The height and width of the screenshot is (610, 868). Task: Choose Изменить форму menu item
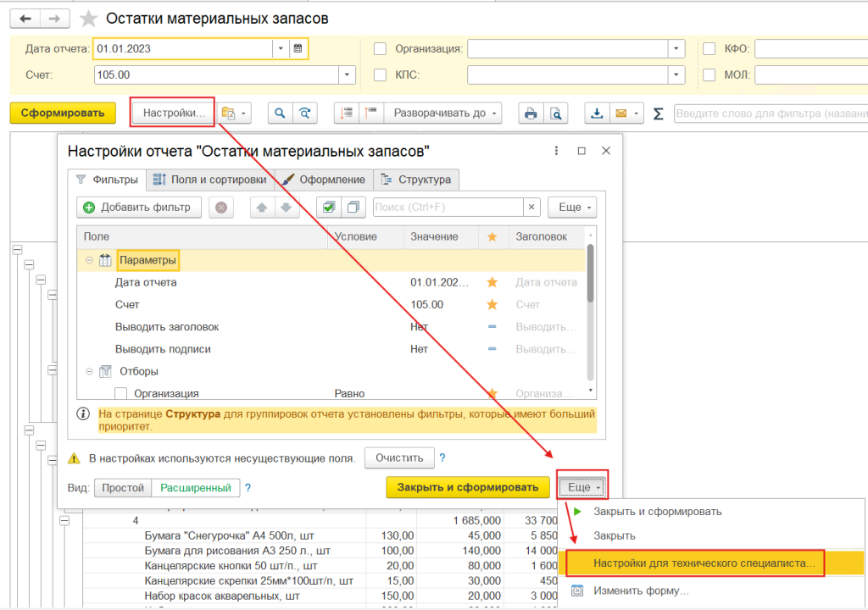tap(641, 591)
